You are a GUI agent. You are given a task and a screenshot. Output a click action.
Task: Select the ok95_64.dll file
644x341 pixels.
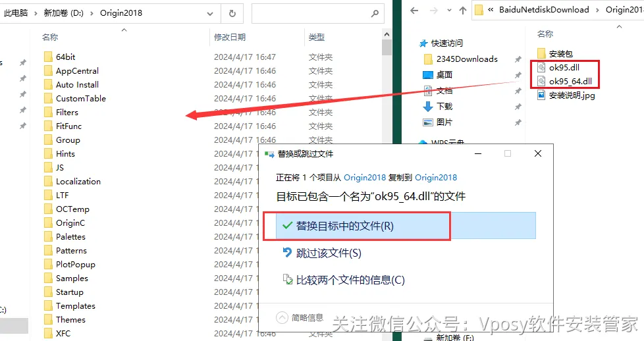pos(570,82)
